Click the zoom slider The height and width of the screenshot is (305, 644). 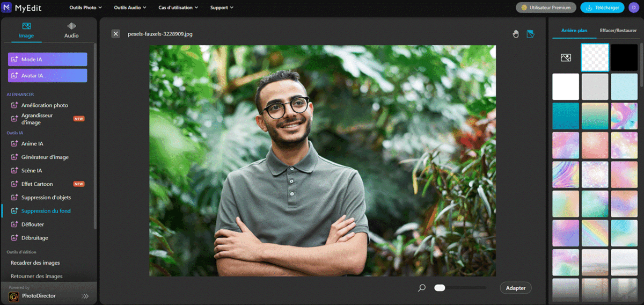point(460,288)
